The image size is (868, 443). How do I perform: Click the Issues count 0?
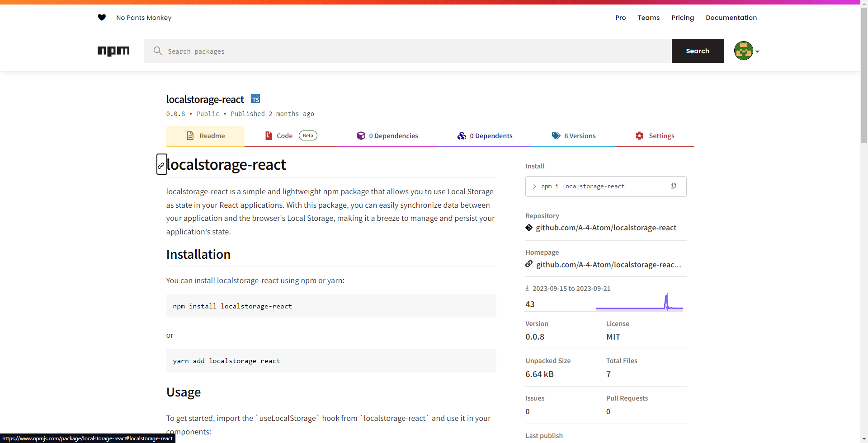point(528,412)
